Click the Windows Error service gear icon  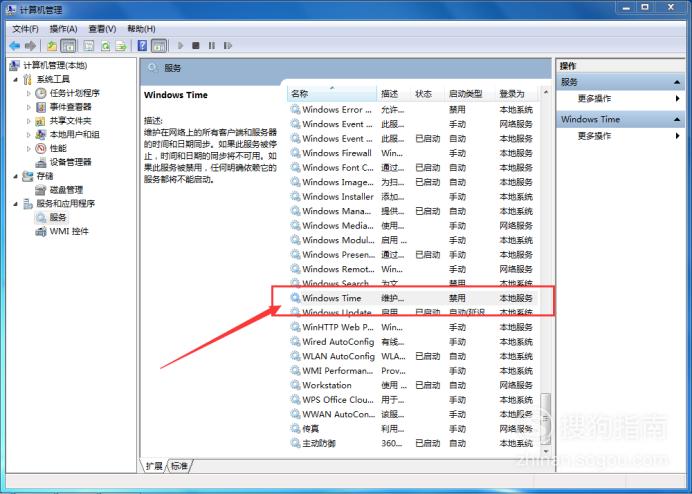[x=295, y=109]
